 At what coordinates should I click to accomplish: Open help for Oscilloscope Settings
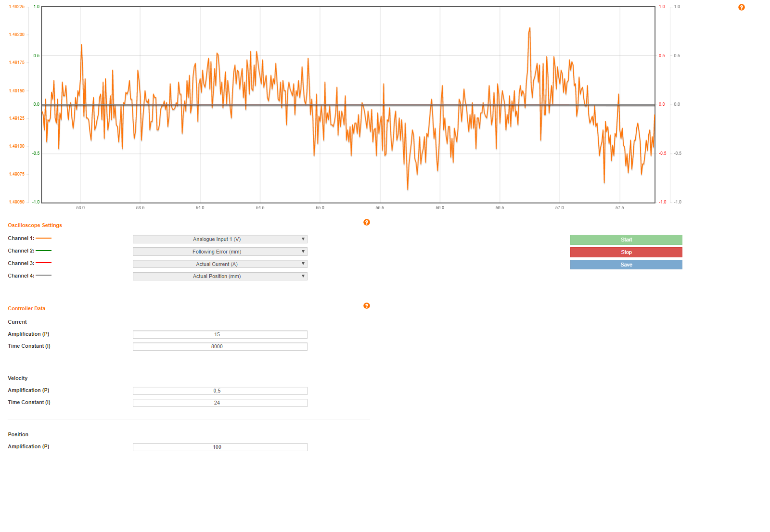[x=366, y=222]
